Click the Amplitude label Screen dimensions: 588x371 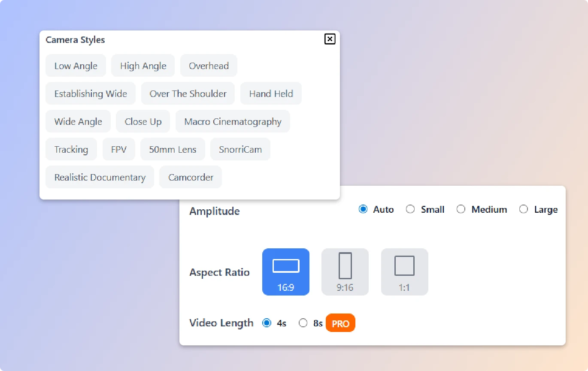pos(215,211)
